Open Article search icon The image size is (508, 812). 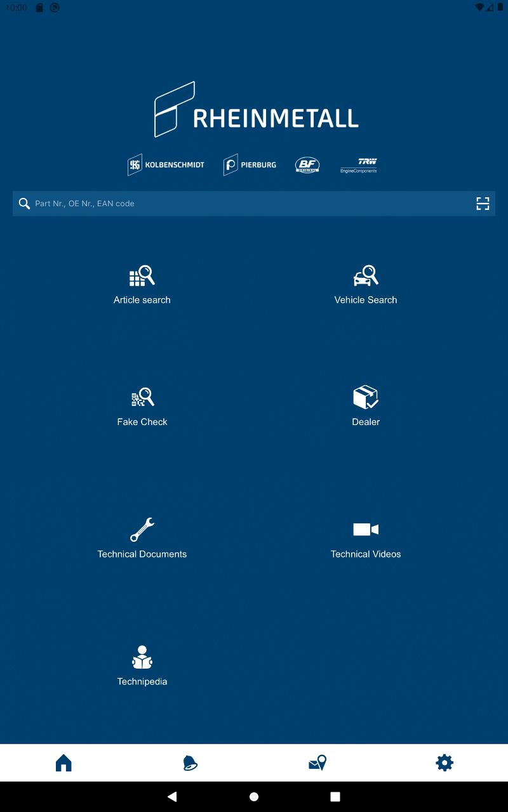[142, 276]
